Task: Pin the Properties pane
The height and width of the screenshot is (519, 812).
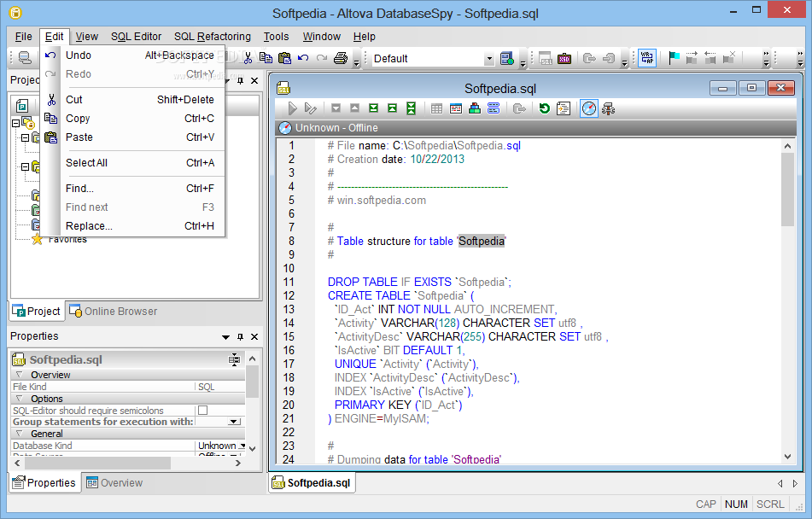Action: click(240, 336)
